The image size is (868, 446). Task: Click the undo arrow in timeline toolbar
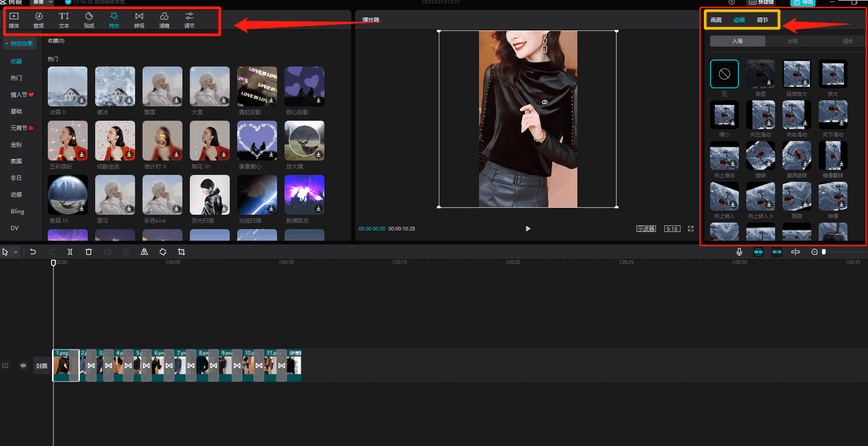33,252
